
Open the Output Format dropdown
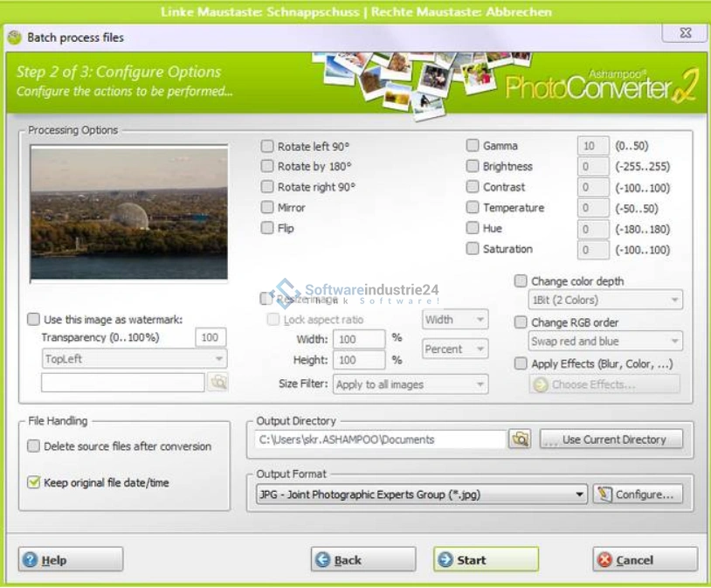(x=580, y=495)
